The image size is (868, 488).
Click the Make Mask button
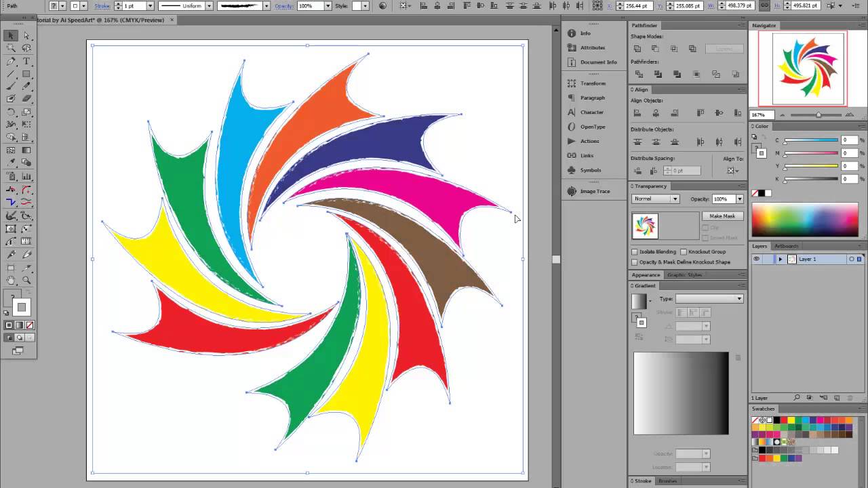click(722, 216)
